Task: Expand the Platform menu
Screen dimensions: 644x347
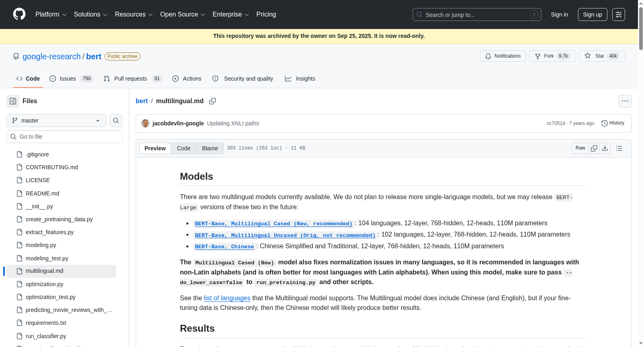Action: (51, 15)
